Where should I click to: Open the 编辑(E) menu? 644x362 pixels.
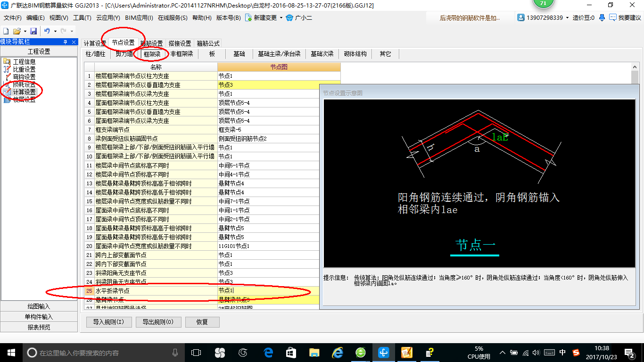pyautogui.click(x=35, y=18)
